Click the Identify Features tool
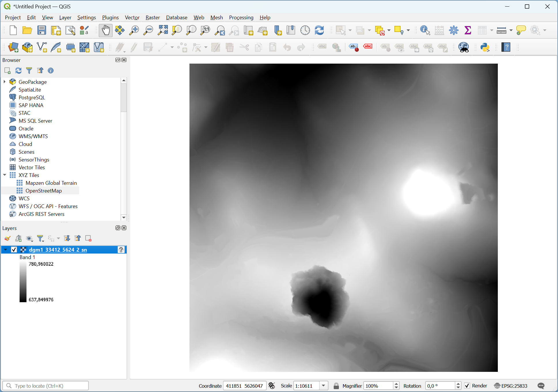 [425, 30]
